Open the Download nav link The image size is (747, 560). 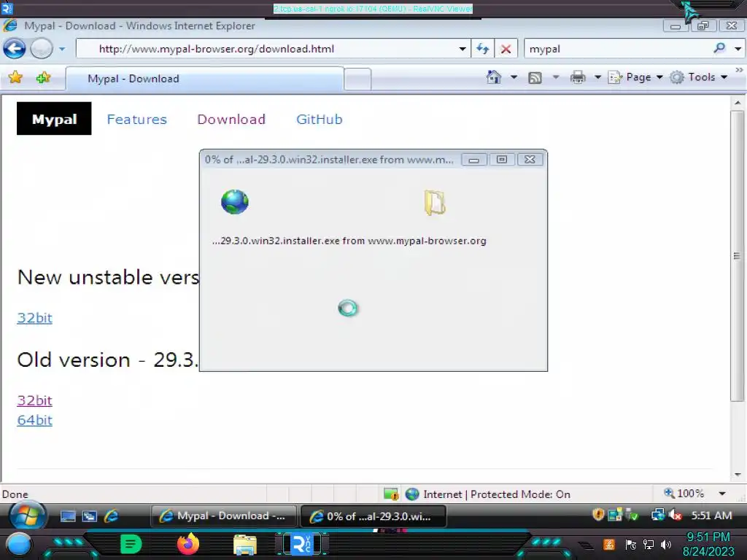[x=231, y=119]
